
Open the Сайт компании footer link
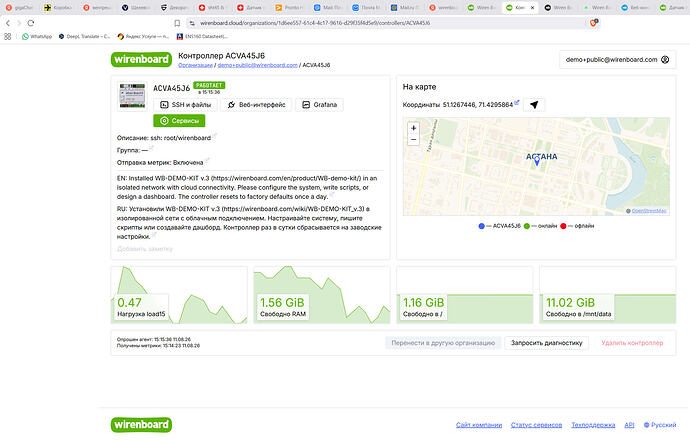click(479, 425)
